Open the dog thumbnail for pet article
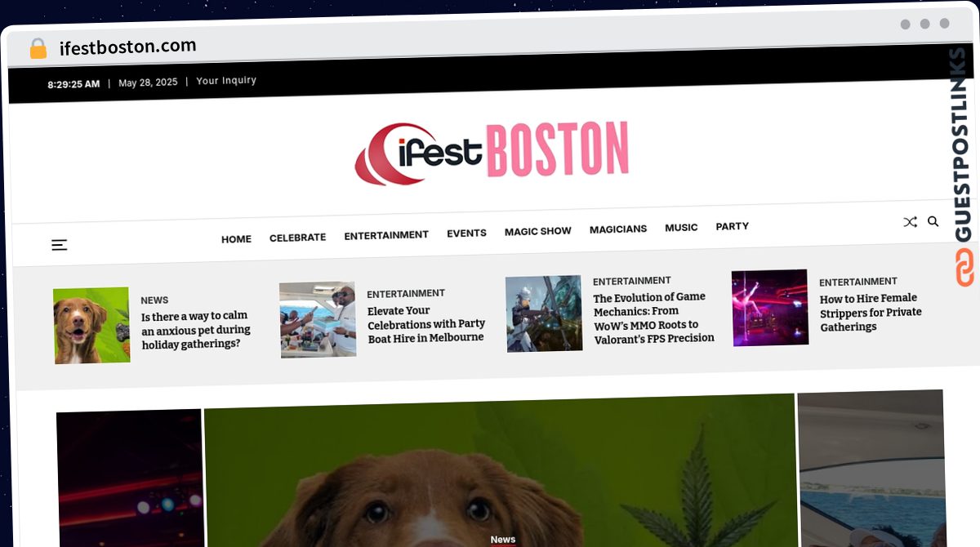This screenshot has height=547, width=980. coord(91,325)
